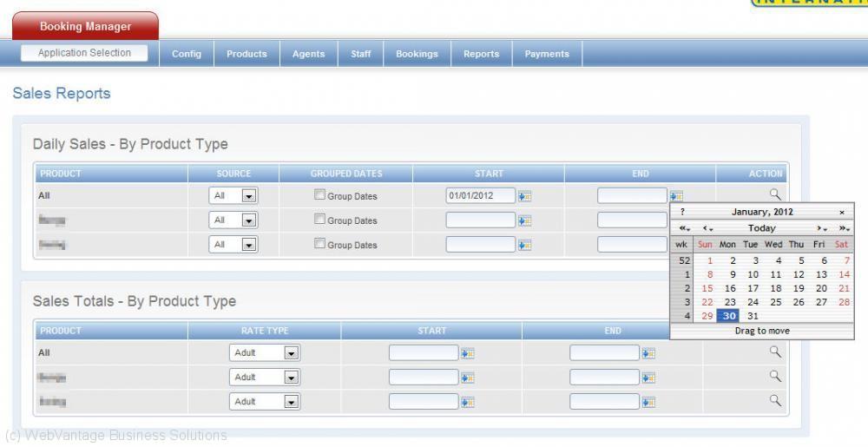Expand Source dropdown for All product row
The width and height of the screenshot is (868, 447).
[248, 196]
